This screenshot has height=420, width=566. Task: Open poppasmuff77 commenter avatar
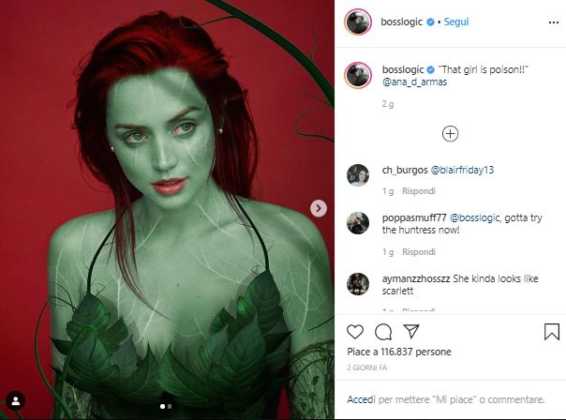tap(358, 223)
